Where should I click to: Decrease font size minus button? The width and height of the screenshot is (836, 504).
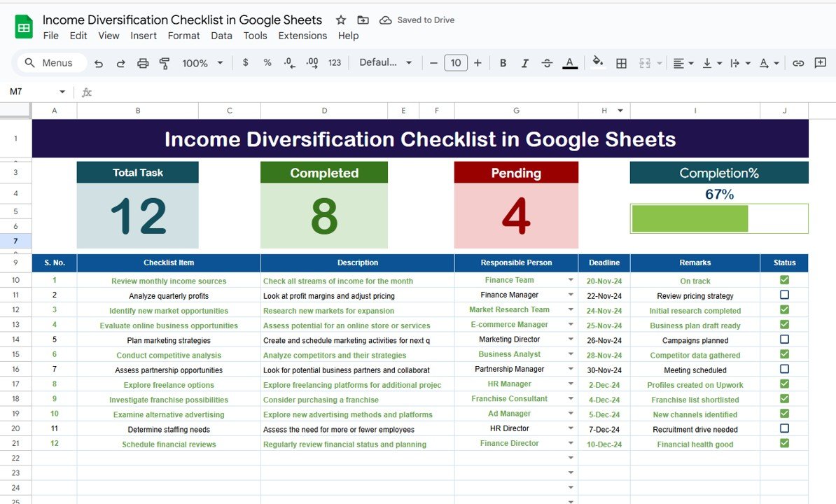coord(433,63)
